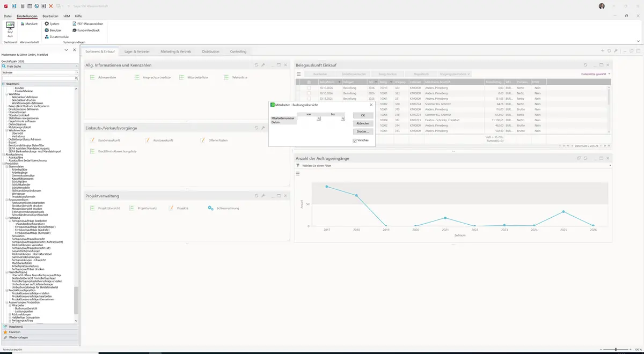Open Schlussrechnung shortcut in Projektverwaltung
Screen dimensions: 644x354
pyautogui.click(x=224, y=208)
